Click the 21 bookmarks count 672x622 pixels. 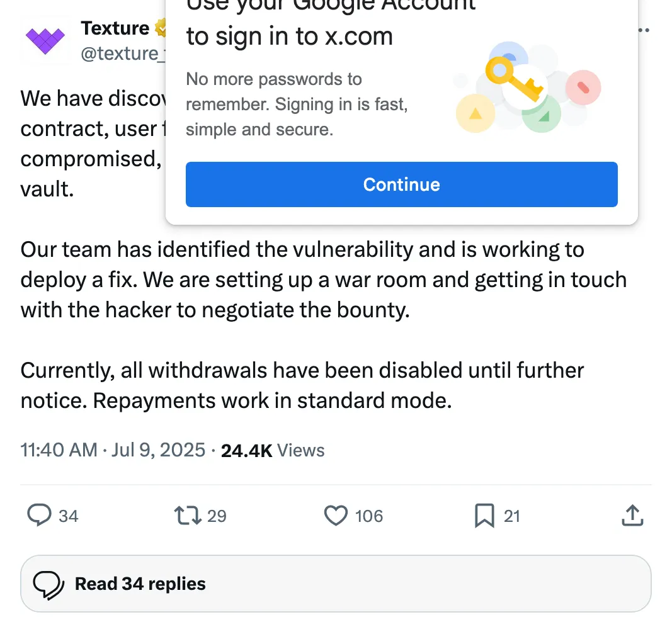(511, 516)
